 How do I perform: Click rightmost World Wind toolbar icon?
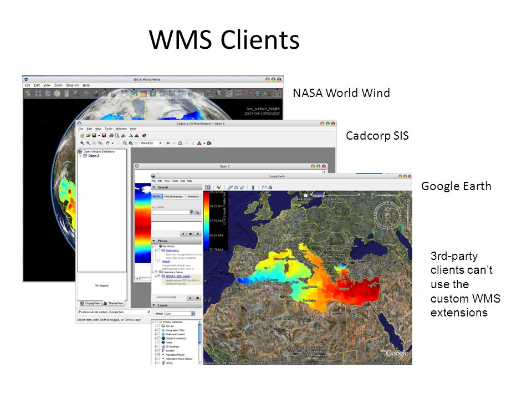pyautogui.click(x=277, y=93)
